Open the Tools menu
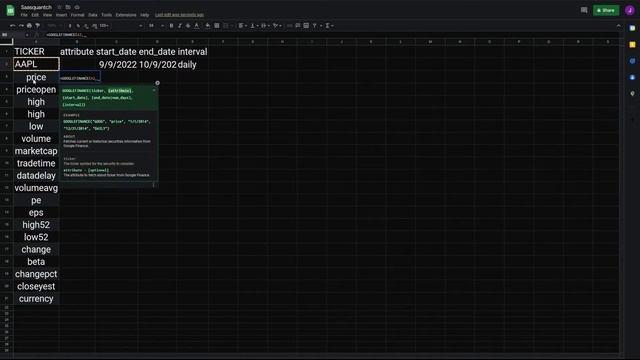Viewport: 640px width, 360px height. [x=107, y=15]
